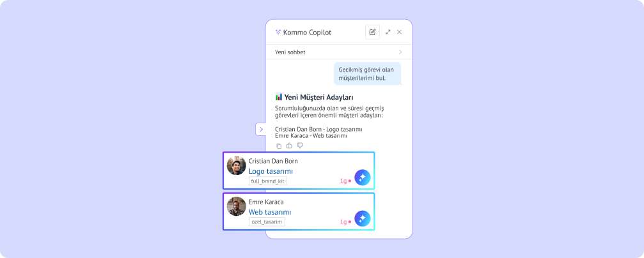The image size is (644, 258).
Task: Give the response a thumbs down
Action: pyautogui.click(x=300, y=145)
